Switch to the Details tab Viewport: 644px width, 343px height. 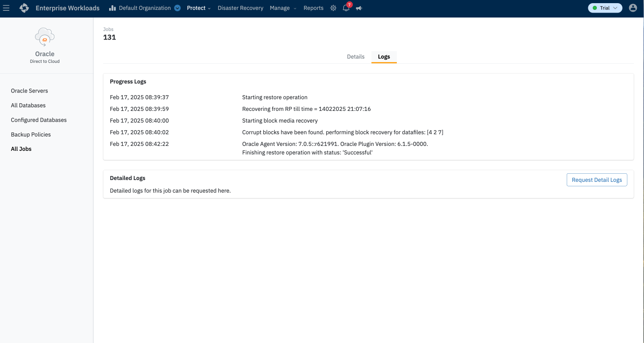(355, 57)
